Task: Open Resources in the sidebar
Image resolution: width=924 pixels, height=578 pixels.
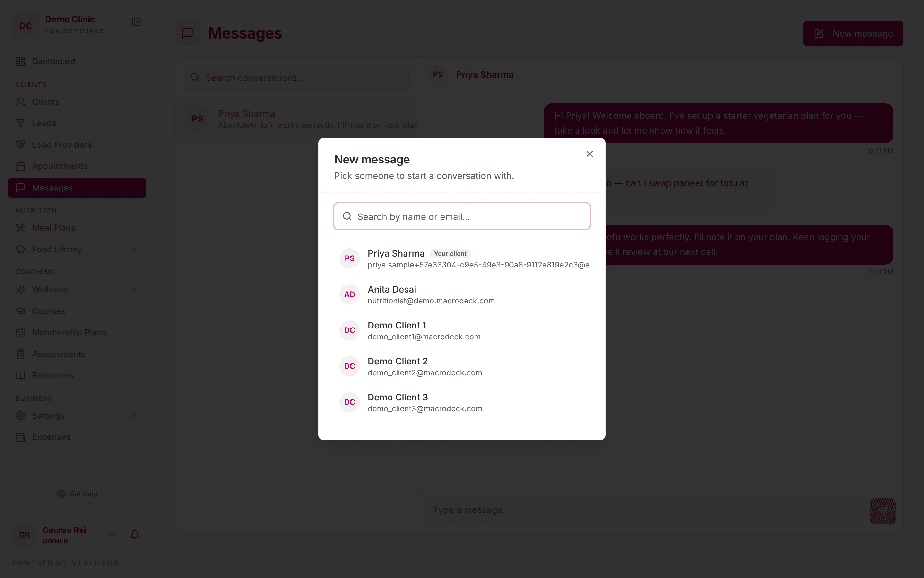Action: click(x=77, y=375)
